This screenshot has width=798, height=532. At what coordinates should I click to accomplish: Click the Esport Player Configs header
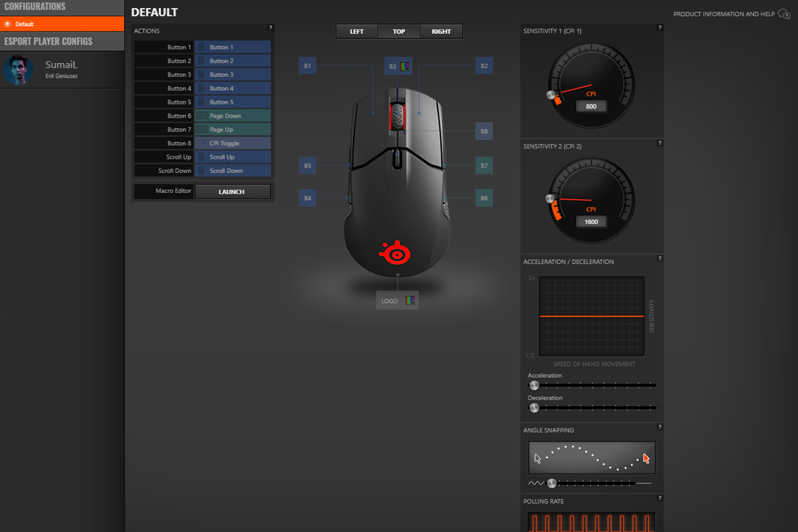tap(63, 41)
